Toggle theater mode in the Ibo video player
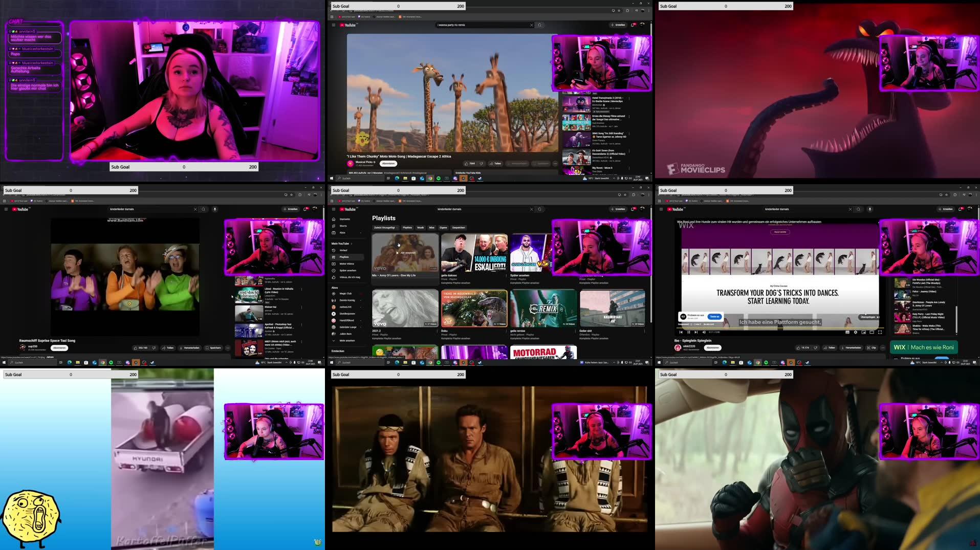Screen dimensions: 980x550 point(872,332)
